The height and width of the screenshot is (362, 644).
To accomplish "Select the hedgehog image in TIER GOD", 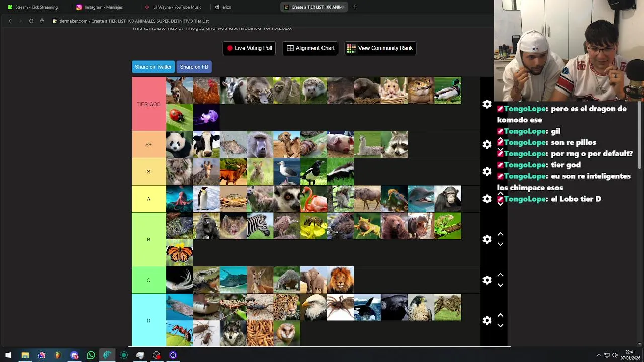I will (x=313, y=90).
